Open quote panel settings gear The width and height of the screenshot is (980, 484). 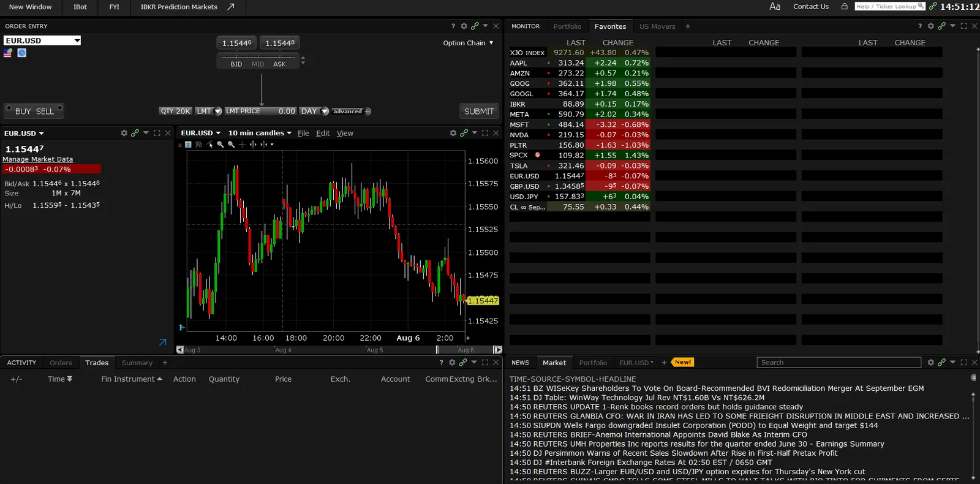tap(124, 133)
